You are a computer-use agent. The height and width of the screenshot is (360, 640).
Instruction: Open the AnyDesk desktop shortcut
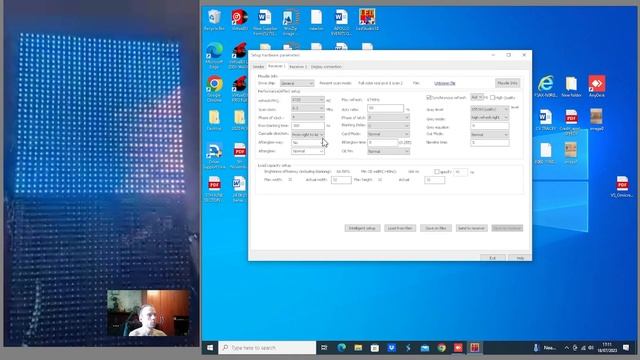(x=596, y=86)
